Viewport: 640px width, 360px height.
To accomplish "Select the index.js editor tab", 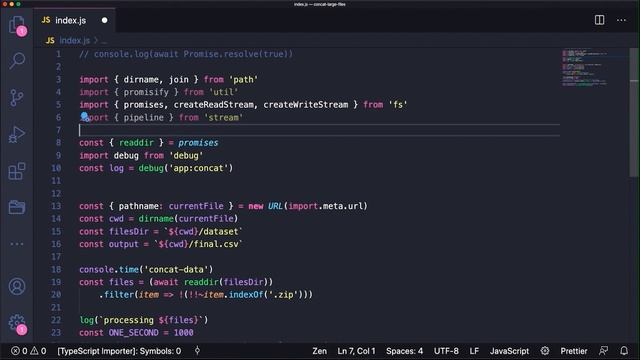I will click(74, 20).
